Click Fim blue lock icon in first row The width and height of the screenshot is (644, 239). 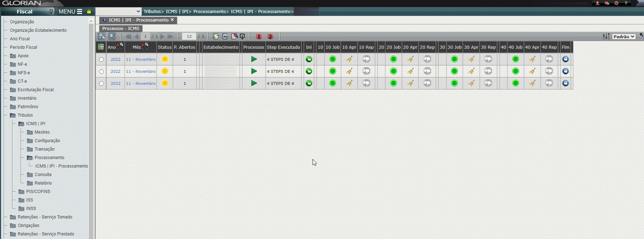(x=565, y=59)
